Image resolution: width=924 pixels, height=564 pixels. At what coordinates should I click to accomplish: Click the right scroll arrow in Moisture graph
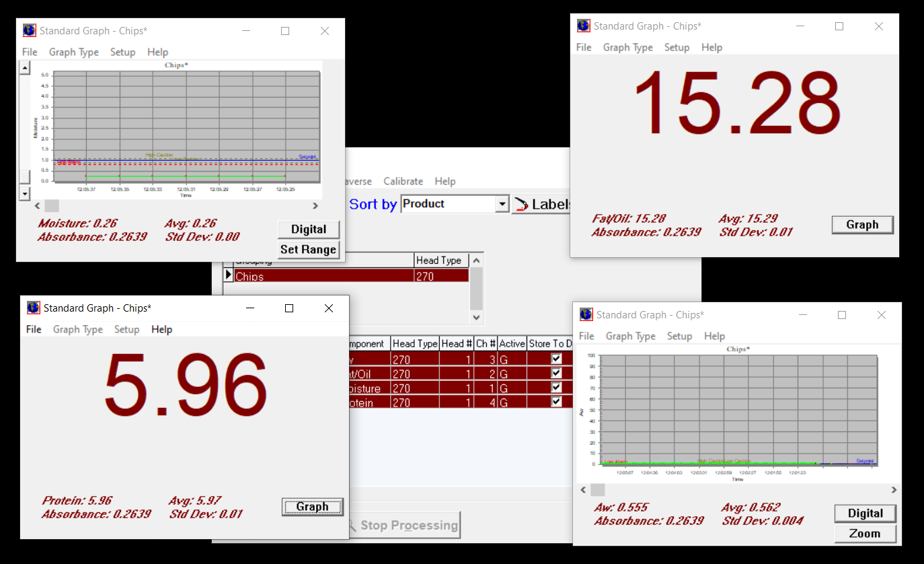coord(315,205)
